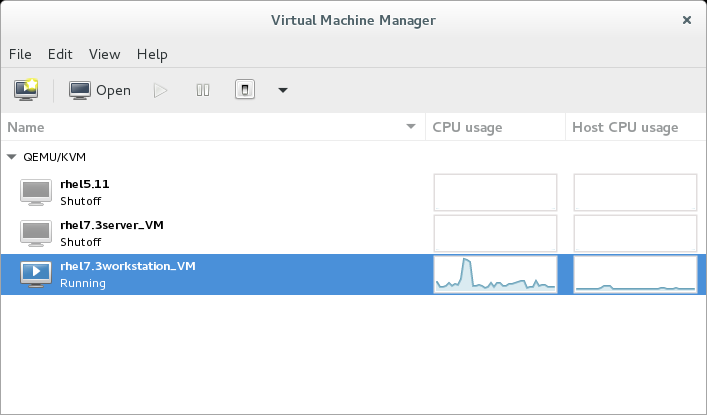This screenshot has width=707, height=415.
Task: Click the Run (play) toolbar button
Action: 161,90
